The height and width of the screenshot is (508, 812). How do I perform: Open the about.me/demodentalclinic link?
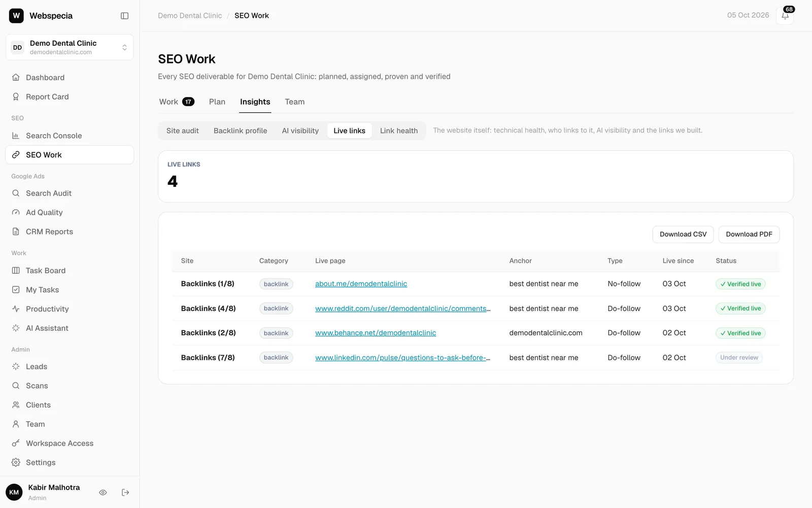(x=361, y=284)
